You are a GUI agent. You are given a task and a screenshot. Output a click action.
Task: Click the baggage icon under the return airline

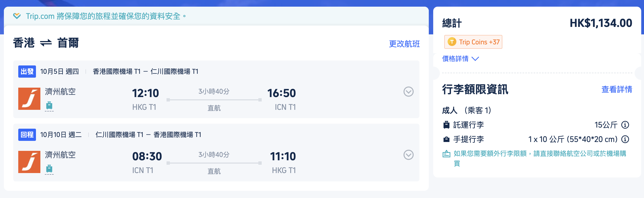49,169
